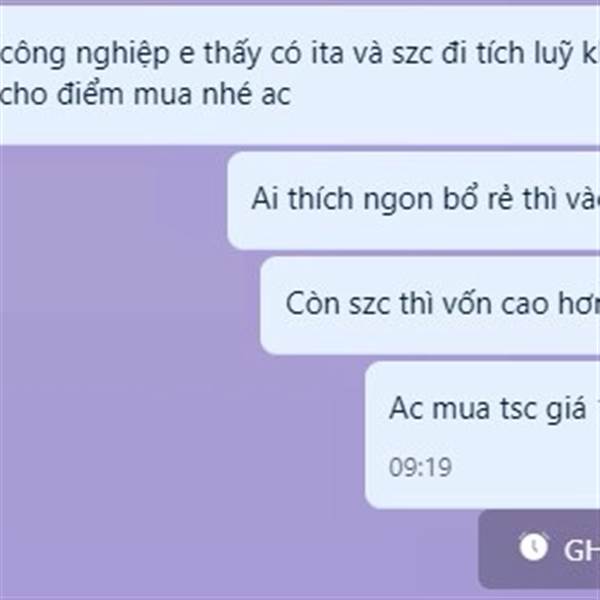Screen dimensions: 600x600
Task: Click the word 'điểm' in the top message
Action: (90, 94)
